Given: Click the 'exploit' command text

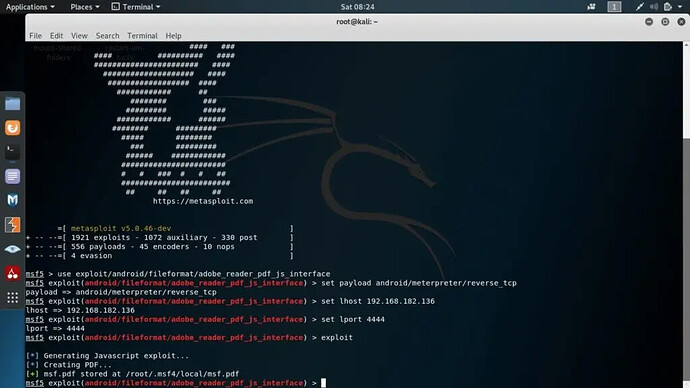Looking at the screenshot, I should coord(337,337).
